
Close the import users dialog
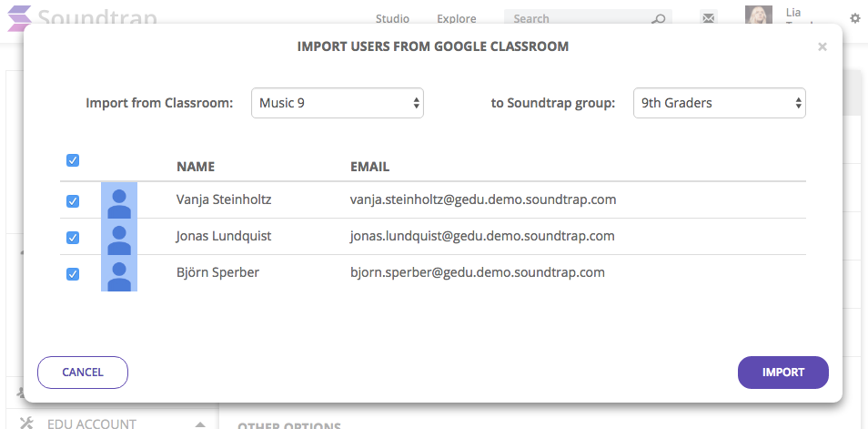[x=823, y=47]
